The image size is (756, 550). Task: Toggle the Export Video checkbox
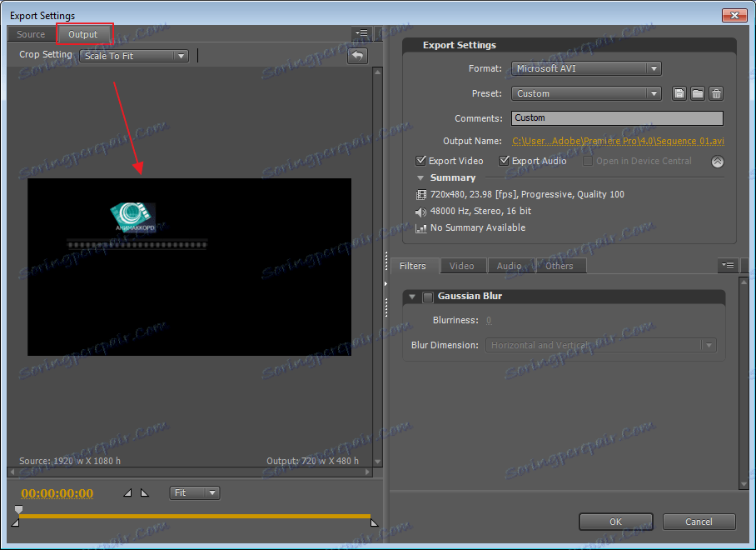421,160
